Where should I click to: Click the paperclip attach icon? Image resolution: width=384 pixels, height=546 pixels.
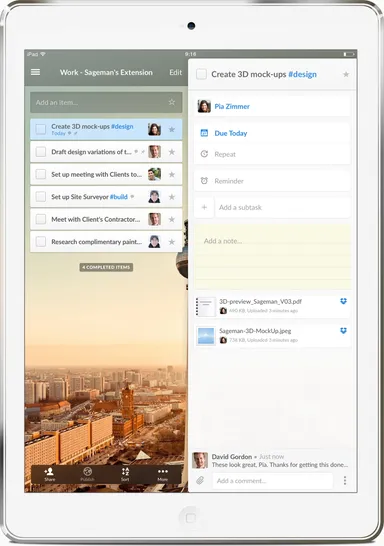(x=200, y=481)
